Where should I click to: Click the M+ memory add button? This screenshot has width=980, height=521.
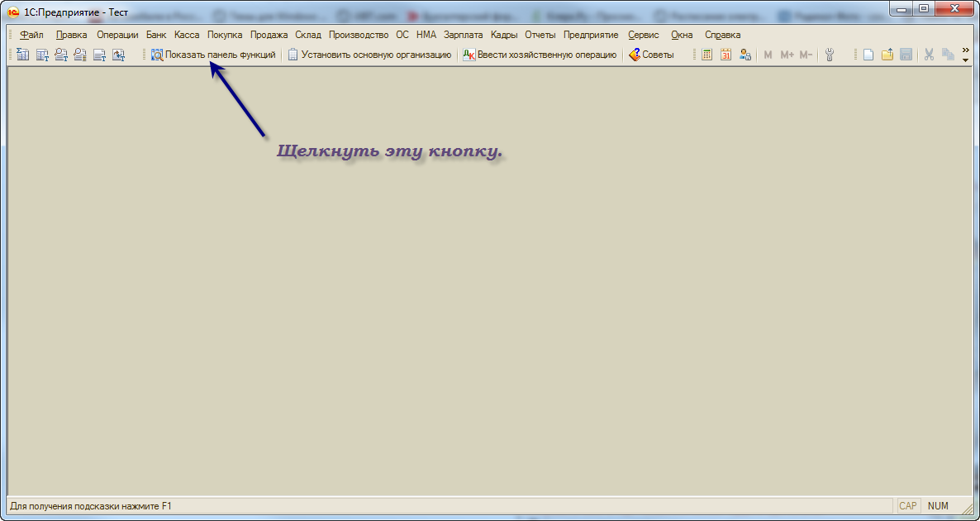787,55
